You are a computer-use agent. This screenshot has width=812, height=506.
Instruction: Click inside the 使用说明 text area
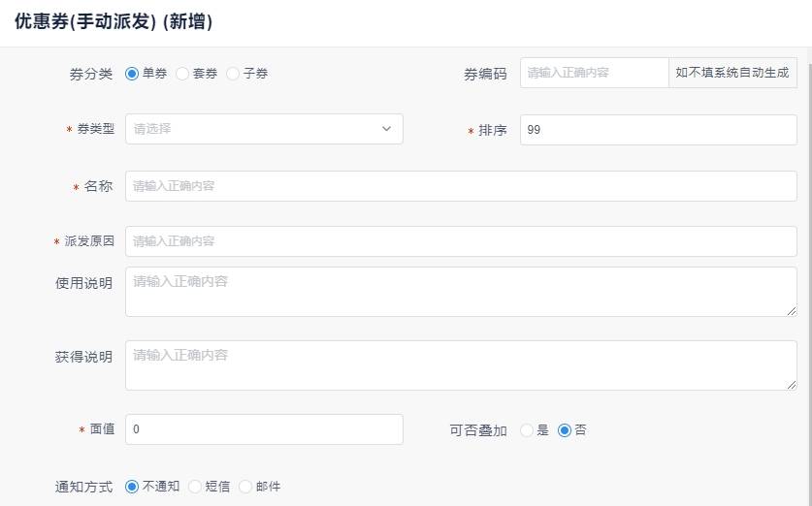pyautogui.click(x=461, y=292)
